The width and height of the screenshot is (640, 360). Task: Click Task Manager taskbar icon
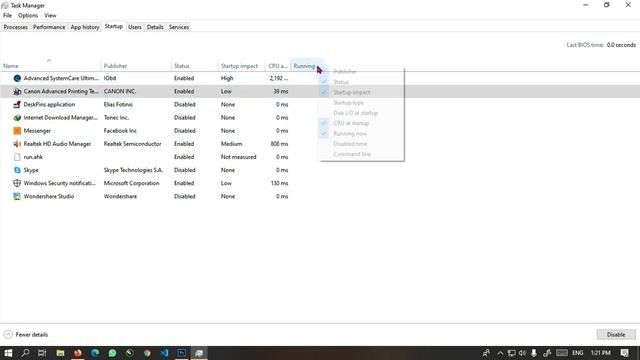199,353
